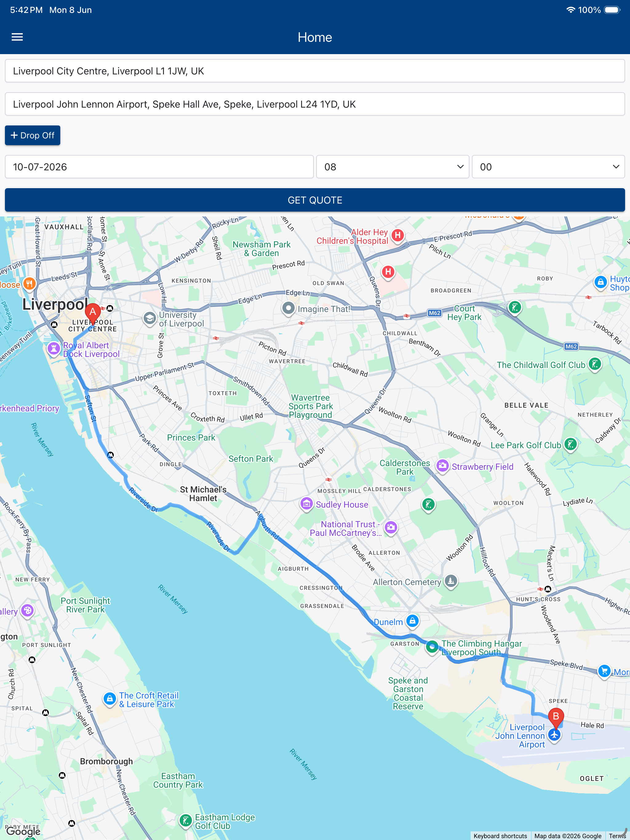Select the orange restaurant pin near Leeds St
This screenshot has height=840, width=630.
click(x=29, y=284)
